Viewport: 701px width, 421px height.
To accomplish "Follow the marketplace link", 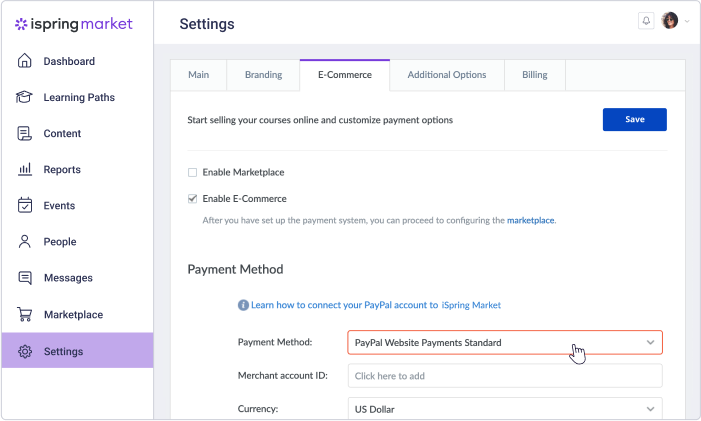I will pos(530,220).
